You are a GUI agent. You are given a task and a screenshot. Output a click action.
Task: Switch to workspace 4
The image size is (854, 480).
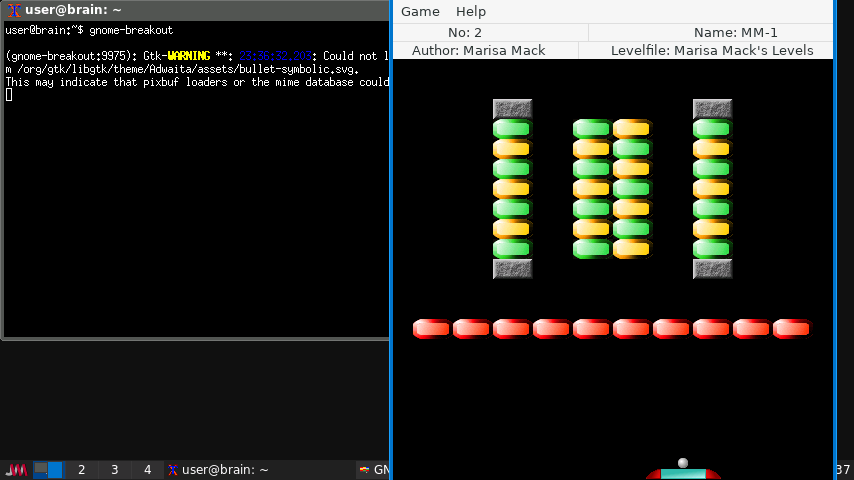tap(147, 470)
